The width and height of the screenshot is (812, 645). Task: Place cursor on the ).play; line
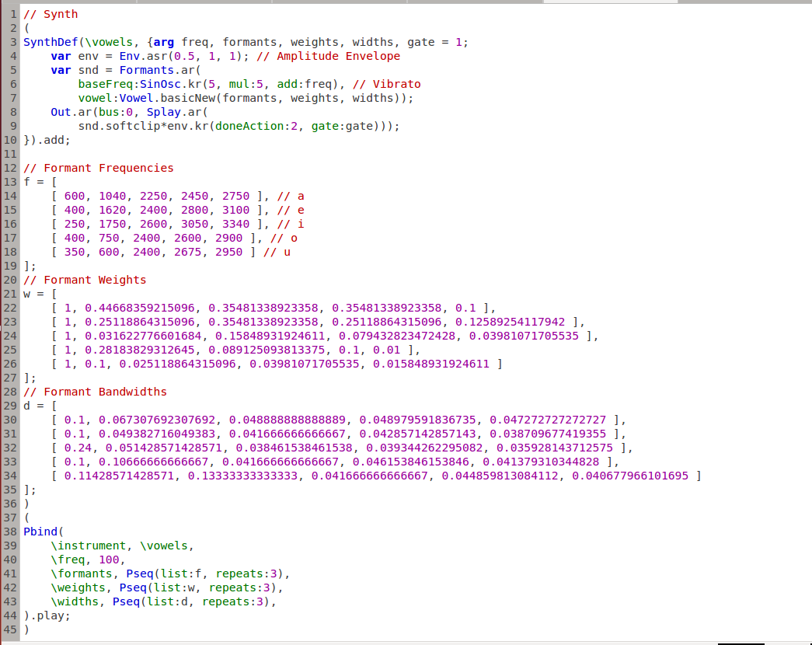click(x=47, y=615)
